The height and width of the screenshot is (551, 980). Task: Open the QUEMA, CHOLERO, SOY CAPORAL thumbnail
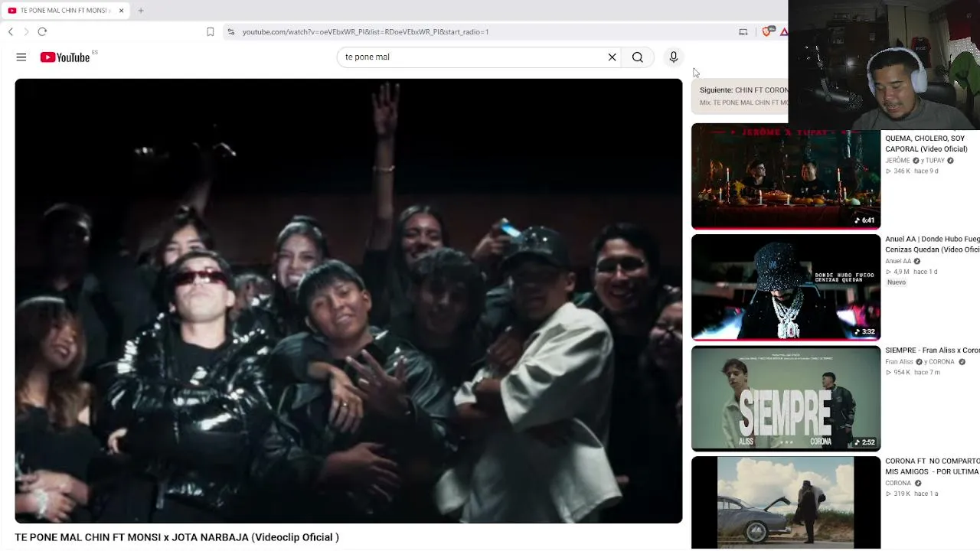click(x=786, y=177)
